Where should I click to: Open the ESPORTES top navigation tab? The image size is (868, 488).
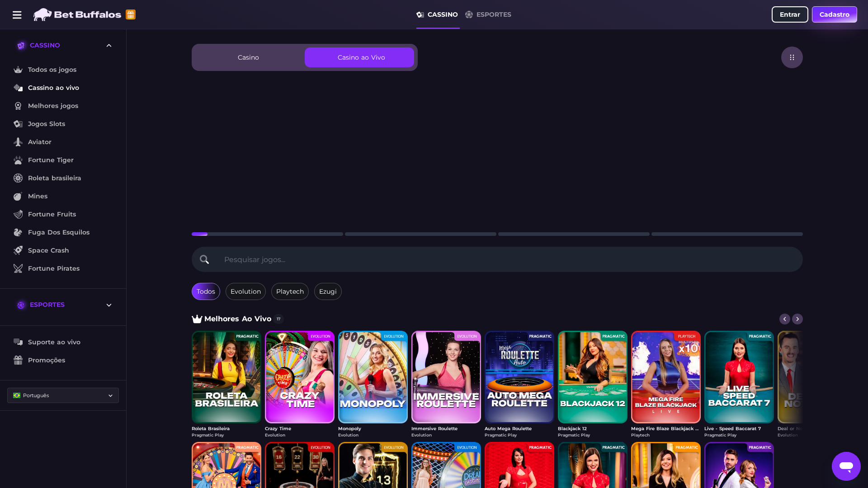(488, 14)
